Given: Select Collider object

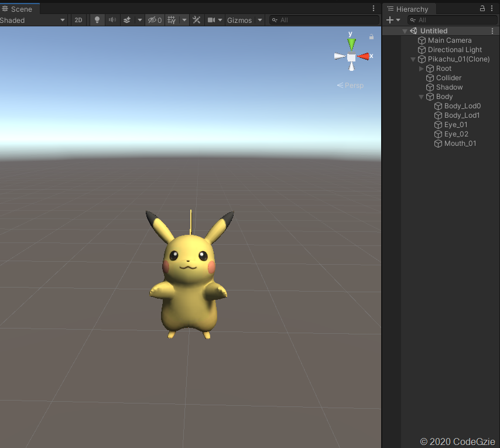Looking at the screenshot, I should click(448, 78).
